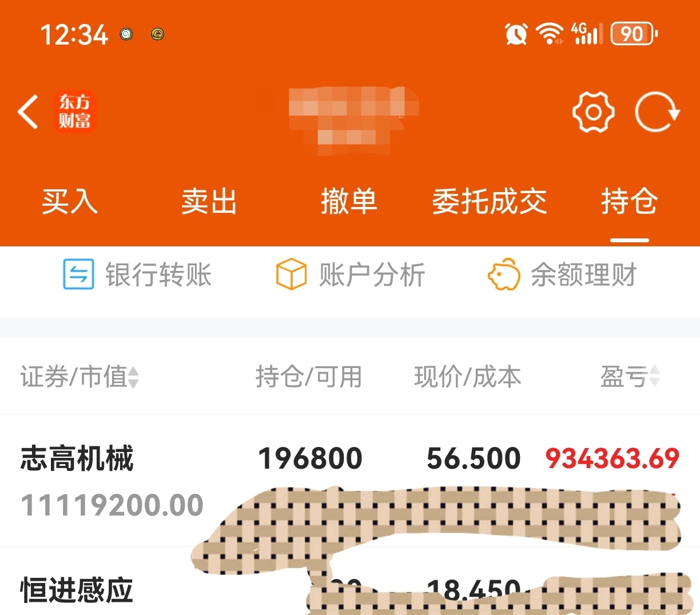The width and height of the screenshot is (700, 615).
Task: Tap the 余额理财 piggy bank icon
Action: 504,274
